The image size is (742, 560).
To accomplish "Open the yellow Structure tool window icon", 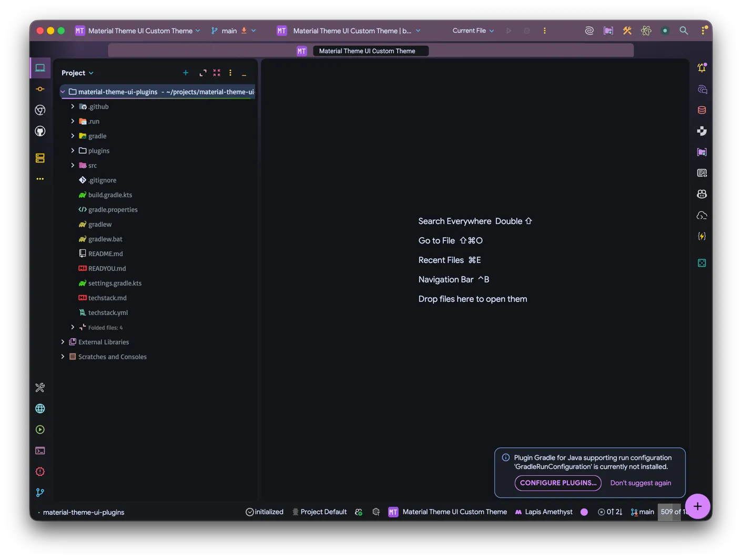I will click(x=40, y=158).
